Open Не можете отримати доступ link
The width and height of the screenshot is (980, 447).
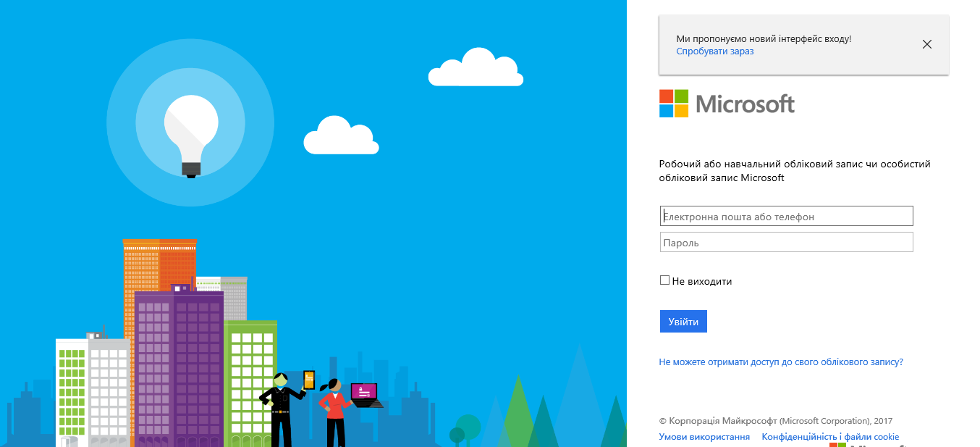(x=781, y=362)
